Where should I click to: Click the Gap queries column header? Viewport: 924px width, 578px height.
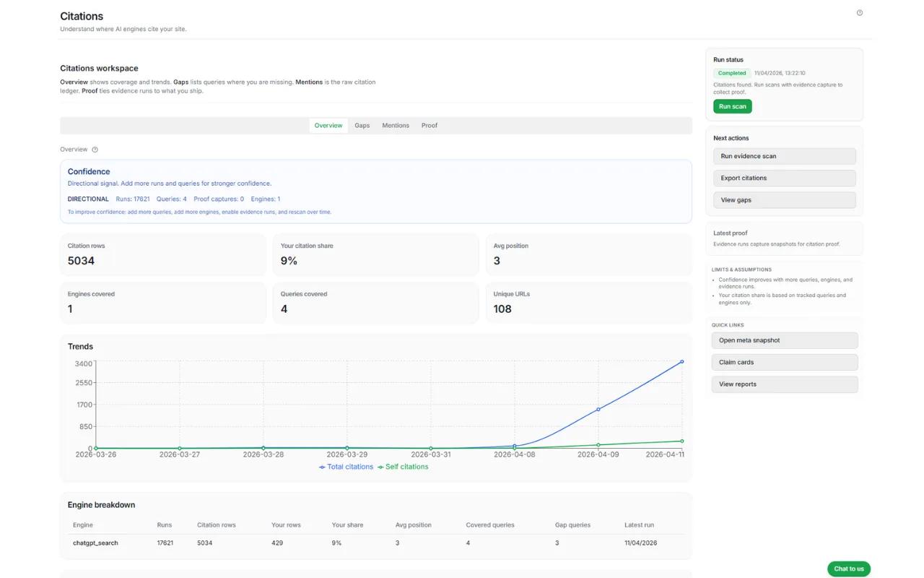click(572, 525)
